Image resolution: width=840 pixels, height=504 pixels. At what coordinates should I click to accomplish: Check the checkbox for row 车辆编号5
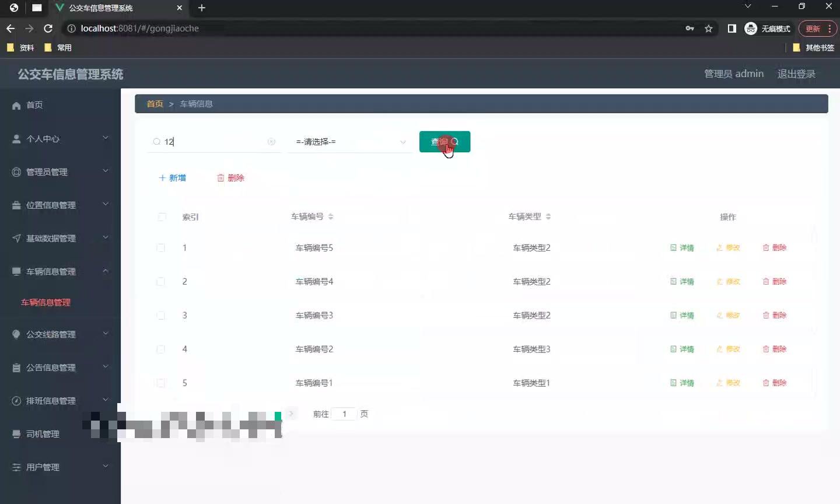tap(161, 248)
